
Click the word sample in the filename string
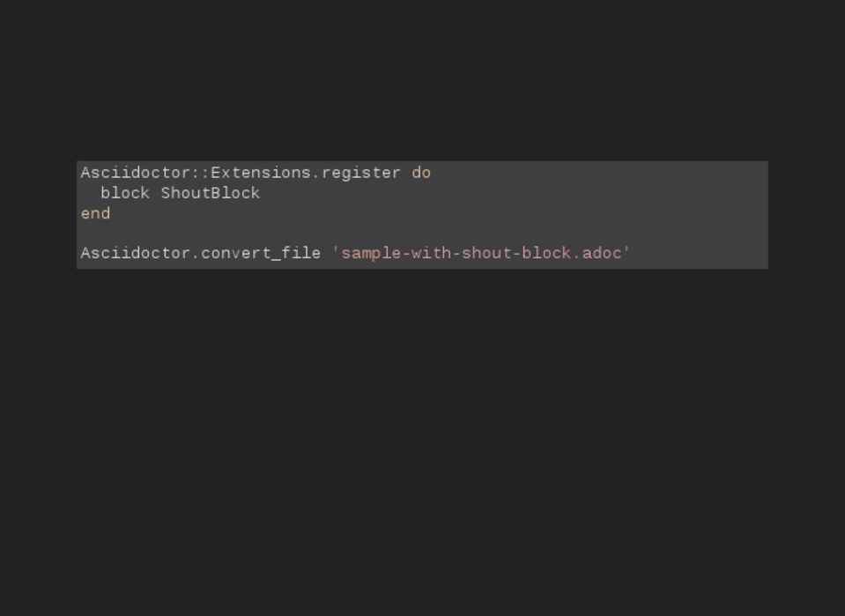[x=371, y=254]
